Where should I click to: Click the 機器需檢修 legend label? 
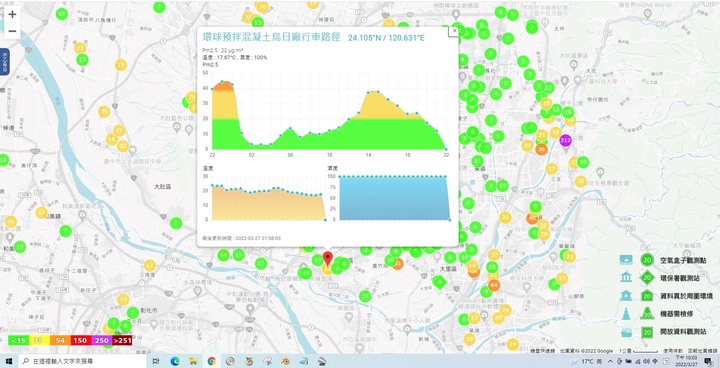(676, 314)
